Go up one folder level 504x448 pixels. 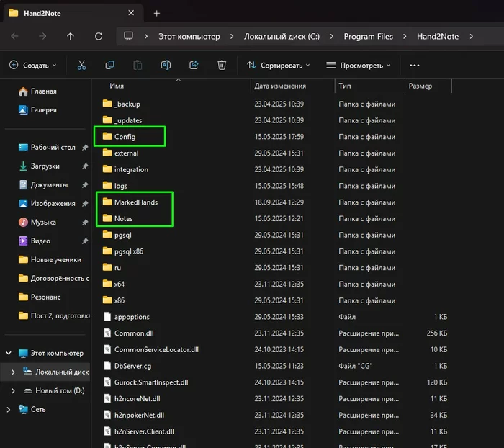coord(71,36)
